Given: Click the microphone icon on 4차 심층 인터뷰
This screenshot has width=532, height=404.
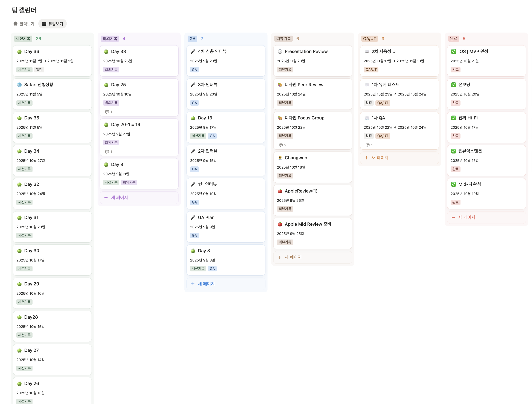Looking at the screenshot, I should click(193, 52).
